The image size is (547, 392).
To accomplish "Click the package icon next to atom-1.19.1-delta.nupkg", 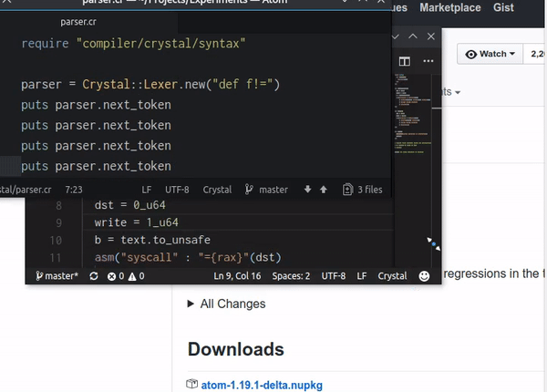I will [191, 384].
